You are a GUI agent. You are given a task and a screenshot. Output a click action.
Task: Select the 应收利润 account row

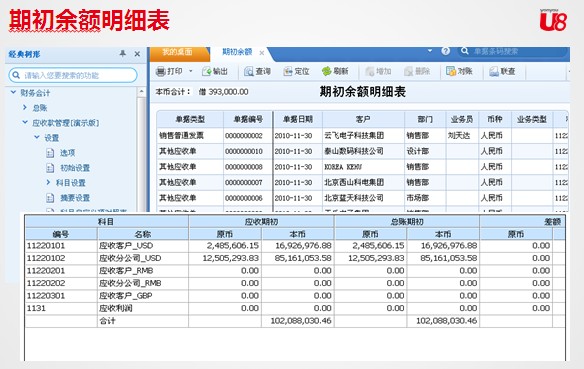115,308
